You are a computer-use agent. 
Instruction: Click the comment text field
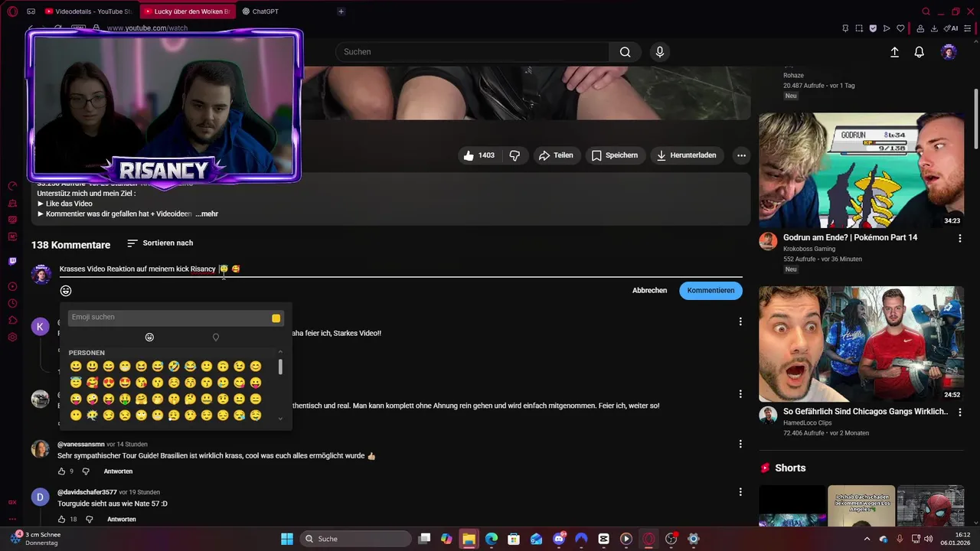pos(400,269)
